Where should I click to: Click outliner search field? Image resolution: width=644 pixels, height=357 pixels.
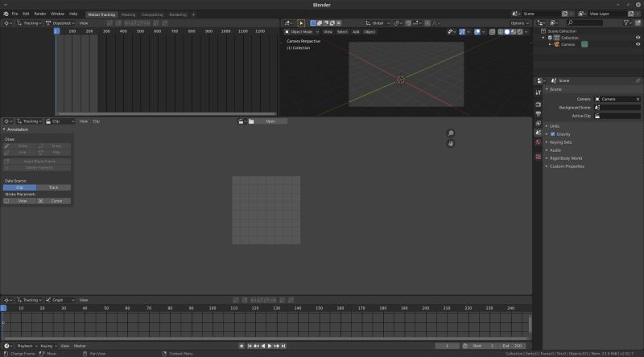(585, 23)
